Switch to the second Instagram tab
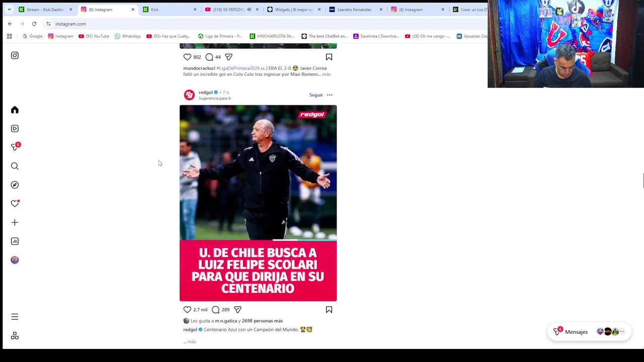Screen dimensions: 644x362 [417, 10]
